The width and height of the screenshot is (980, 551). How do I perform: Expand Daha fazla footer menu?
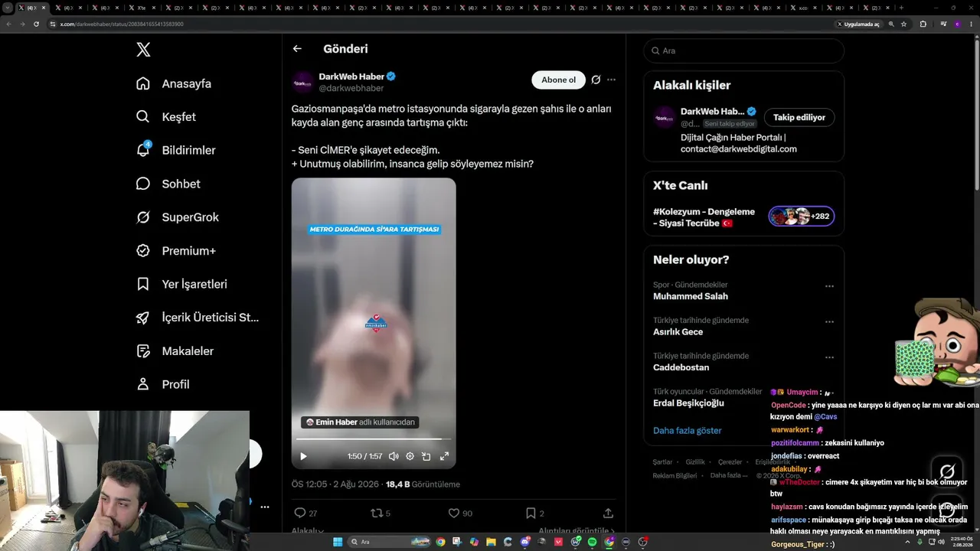coord(729,475)
